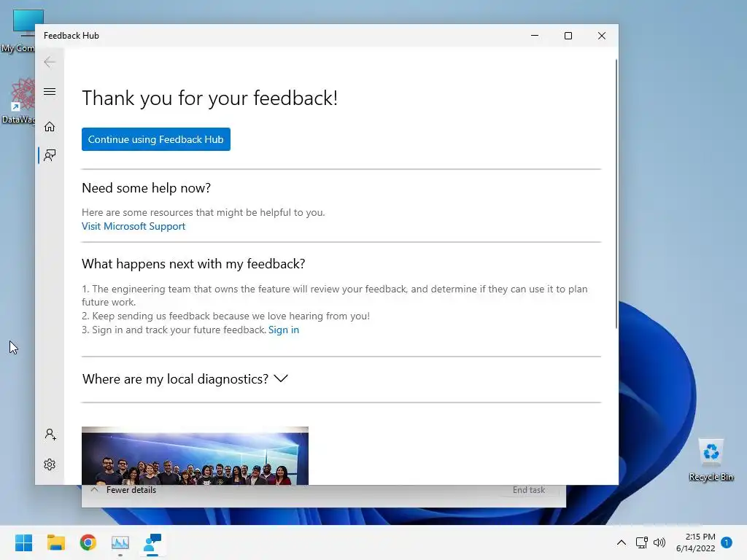Select the Recycle Bin desktop icon
Image resolution: width=747 pixels, height=560 pixels.
click(x=711, y=459)
